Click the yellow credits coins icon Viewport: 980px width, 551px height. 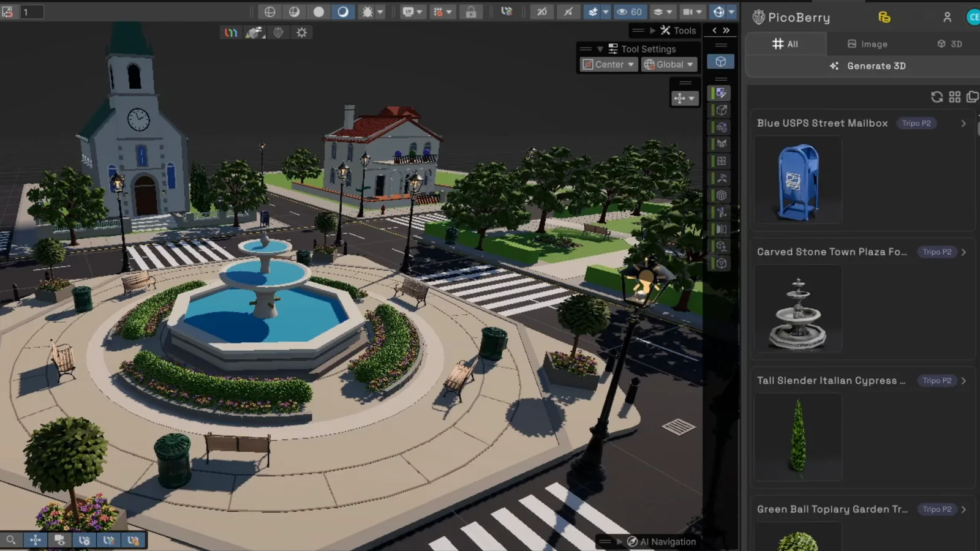click(x=884, y=17)
